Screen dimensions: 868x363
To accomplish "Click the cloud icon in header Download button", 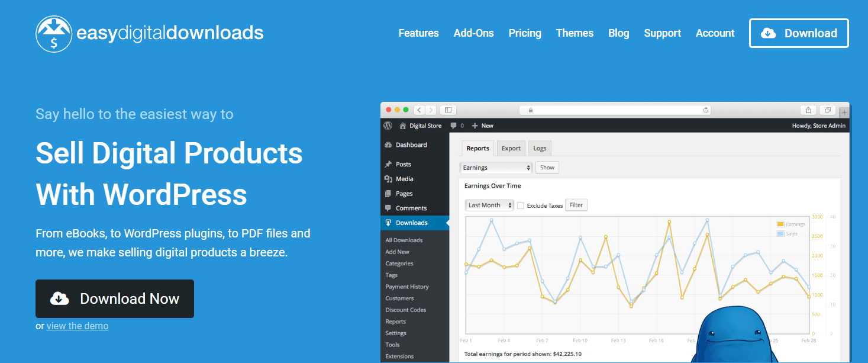I will coord(769,33).
